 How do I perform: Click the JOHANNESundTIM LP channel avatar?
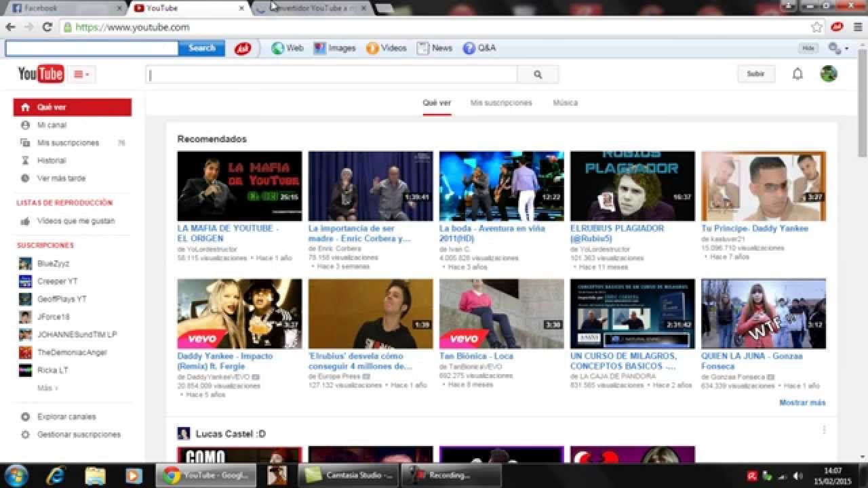tap(25, 334)
